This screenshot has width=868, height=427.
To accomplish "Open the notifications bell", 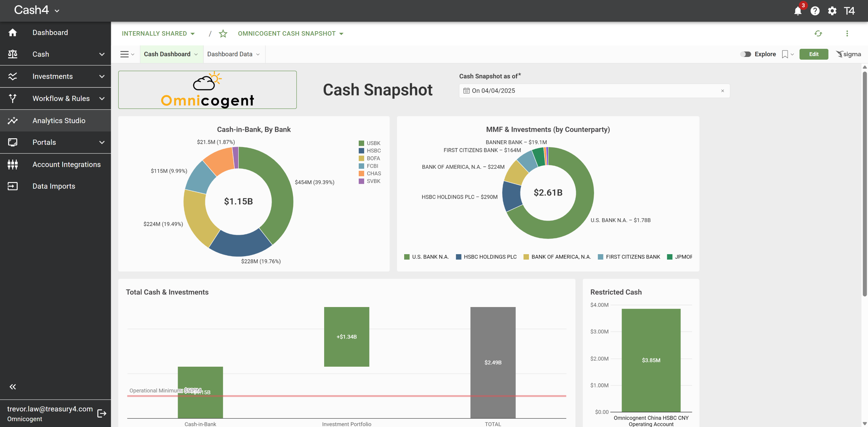I will [797, 11].
